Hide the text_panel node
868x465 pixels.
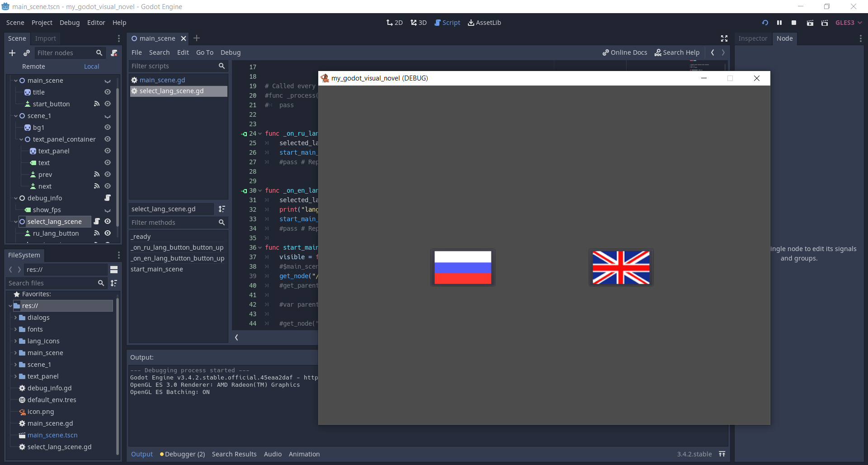coord(108,151)
